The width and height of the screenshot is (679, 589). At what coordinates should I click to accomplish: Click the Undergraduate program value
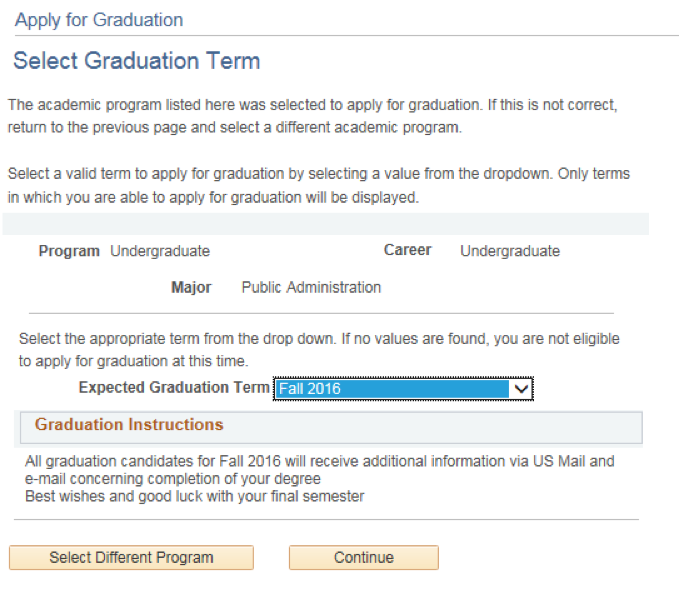coord(160,251)
